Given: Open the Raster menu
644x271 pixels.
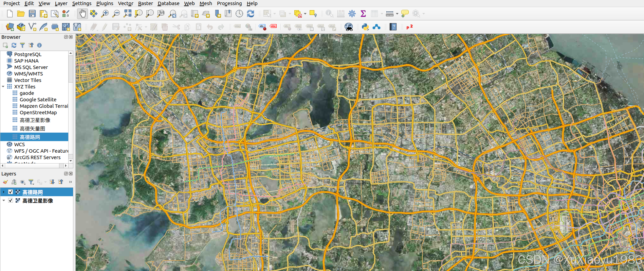Looking at the screenshot, I should click(x=145, y=3).
